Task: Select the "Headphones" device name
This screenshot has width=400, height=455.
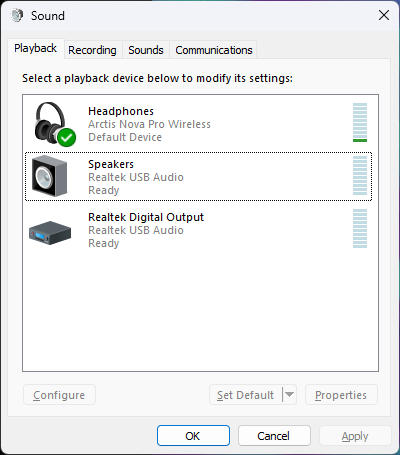Action: (x=121, y=111)
